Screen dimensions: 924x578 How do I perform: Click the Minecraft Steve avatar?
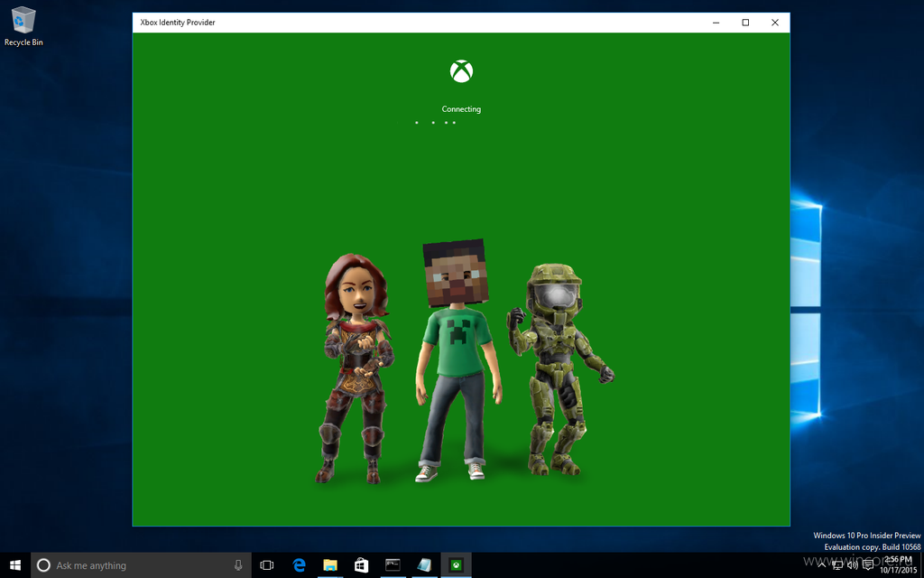click(457, 360)
